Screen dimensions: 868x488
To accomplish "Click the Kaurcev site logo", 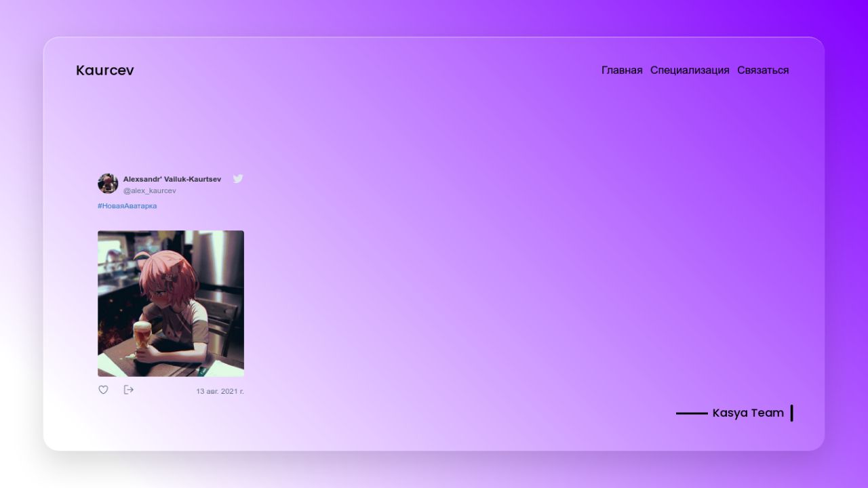I will [105, 70].
